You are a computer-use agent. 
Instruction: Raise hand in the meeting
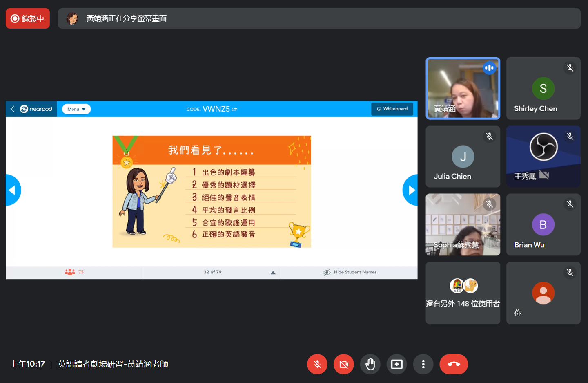pyautogui.click(x=370, y=364)
